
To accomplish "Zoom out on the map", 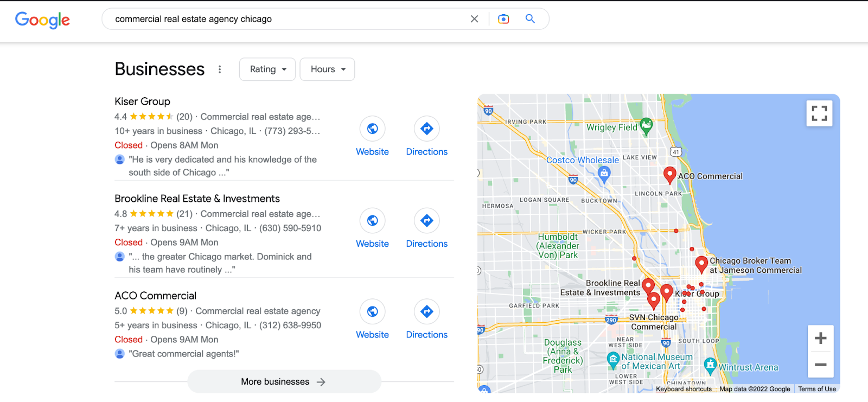I will point(820,365).
